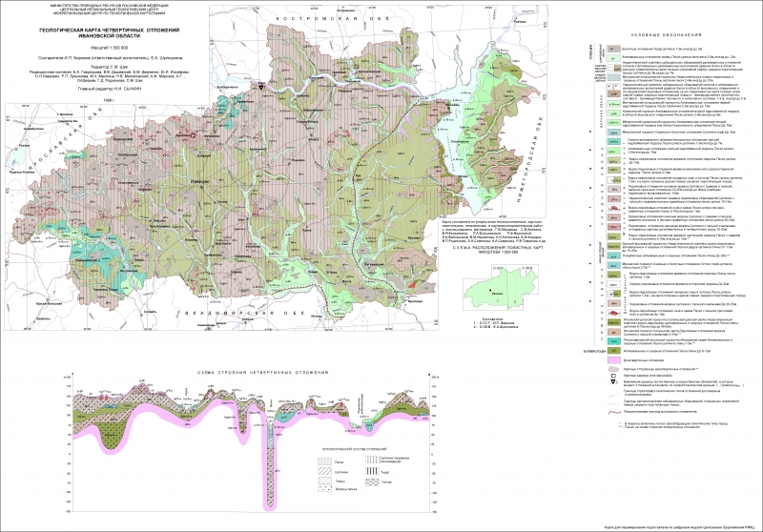Click the red wavy glaciation boundary line symbol
Viewport: 763px width, 532px height.
614,413
